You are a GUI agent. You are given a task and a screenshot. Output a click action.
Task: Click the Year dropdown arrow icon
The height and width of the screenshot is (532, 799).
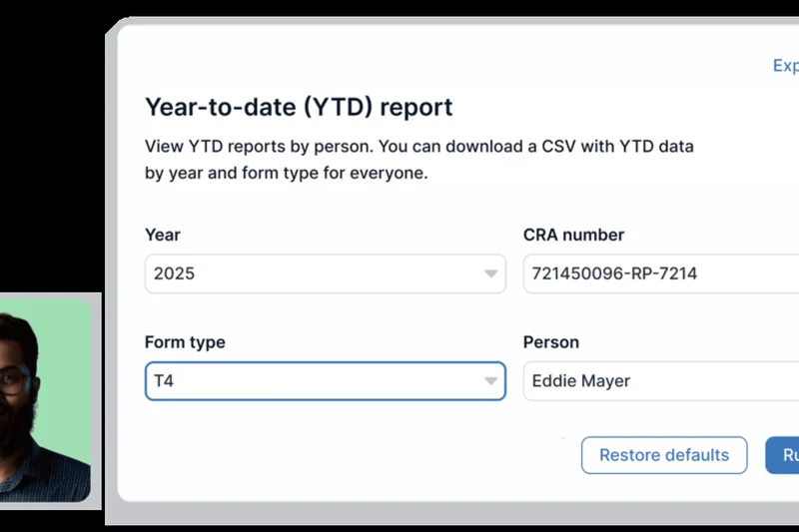click(490, 273)
